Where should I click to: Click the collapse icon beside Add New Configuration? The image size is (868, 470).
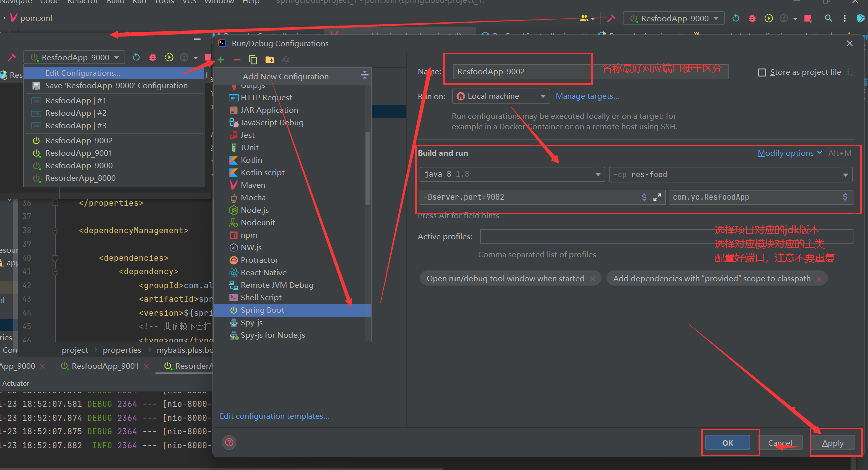[x=364, y=75]
